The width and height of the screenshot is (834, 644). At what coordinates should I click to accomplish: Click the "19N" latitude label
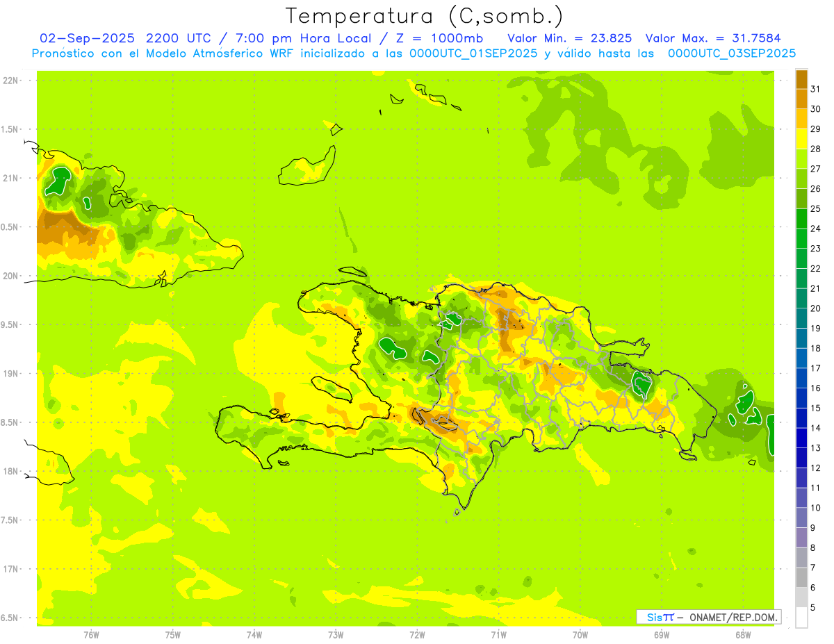point(10,374)
